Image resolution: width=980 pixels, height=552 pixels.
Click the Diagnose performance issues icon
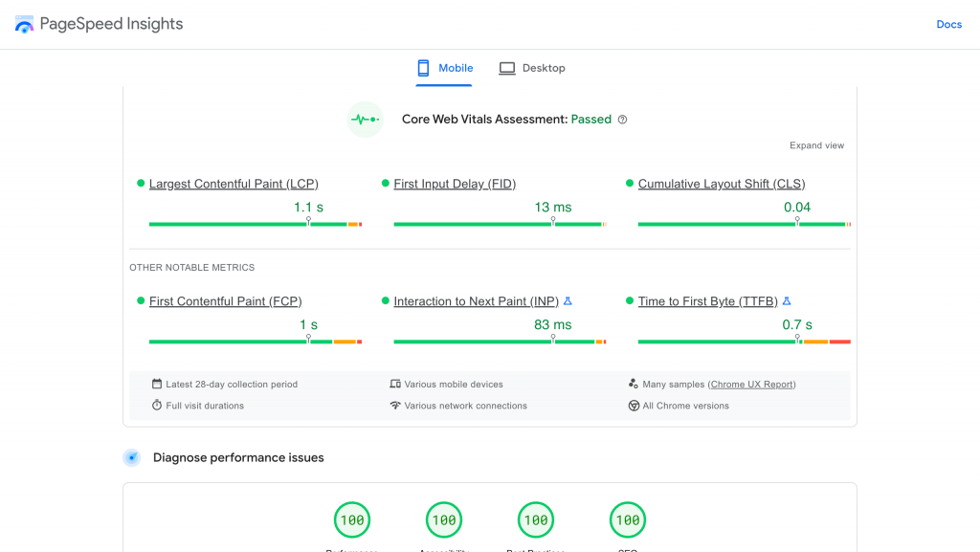132,457
